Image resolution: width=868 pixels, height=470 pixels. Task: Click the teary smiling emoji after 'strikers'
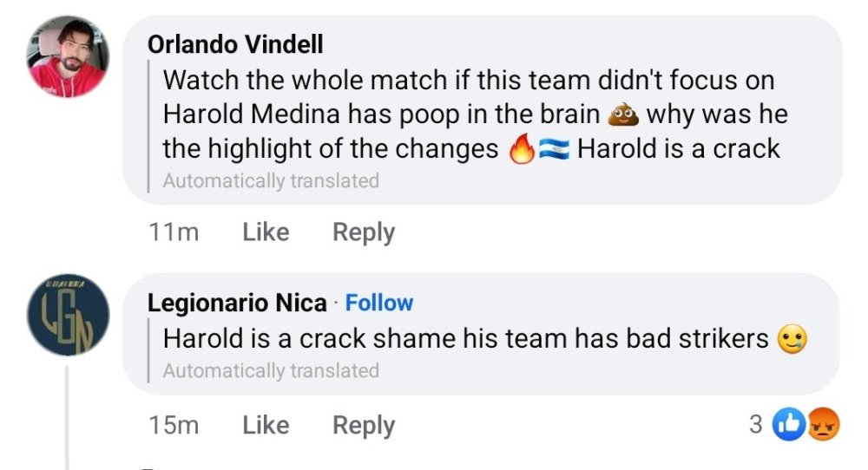[x=793, y=338]
